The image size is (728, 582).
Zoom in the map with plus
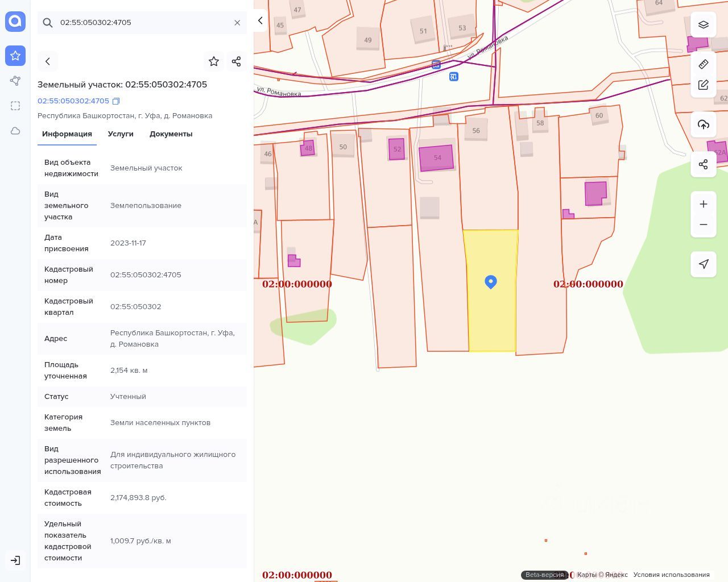tap(704, 204)
